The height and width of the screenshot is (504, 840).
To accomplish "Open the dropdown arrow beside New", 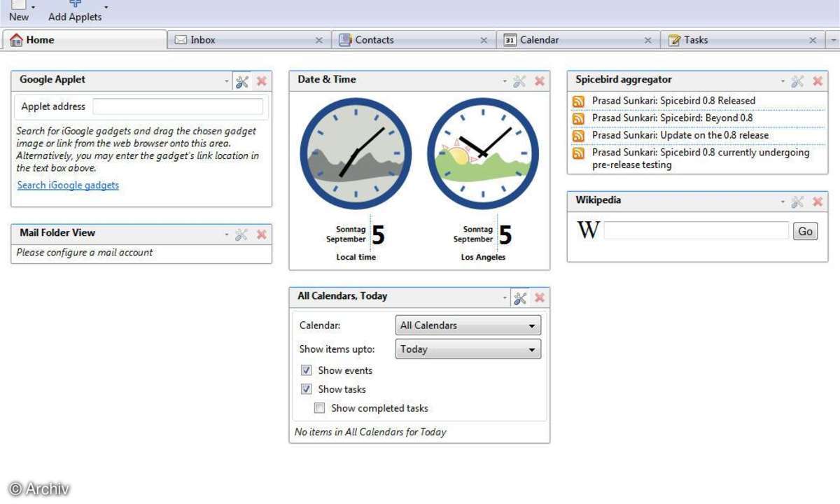I will tap(34, 8).
